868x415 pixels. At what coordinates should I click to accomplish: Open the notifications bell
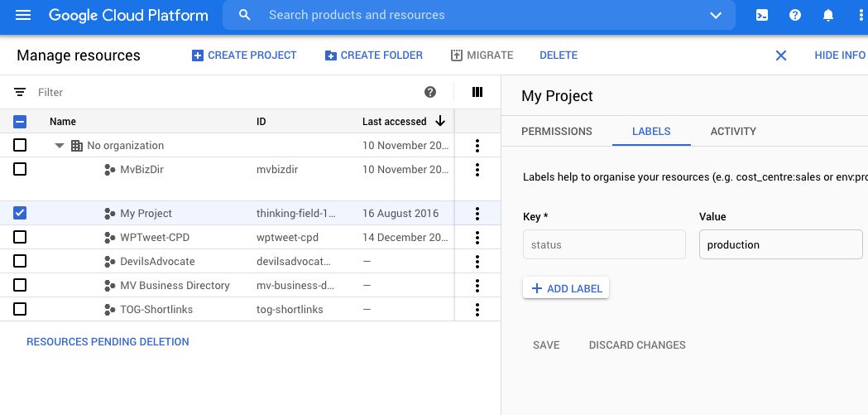(x=828, y=15)
